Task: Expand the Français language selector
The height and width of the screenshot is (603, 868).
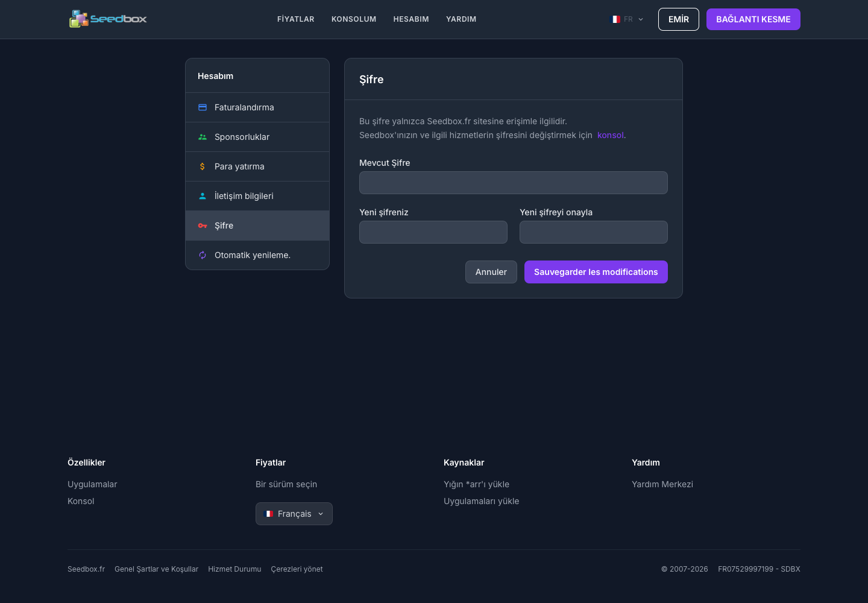Action: coord(294,514)
